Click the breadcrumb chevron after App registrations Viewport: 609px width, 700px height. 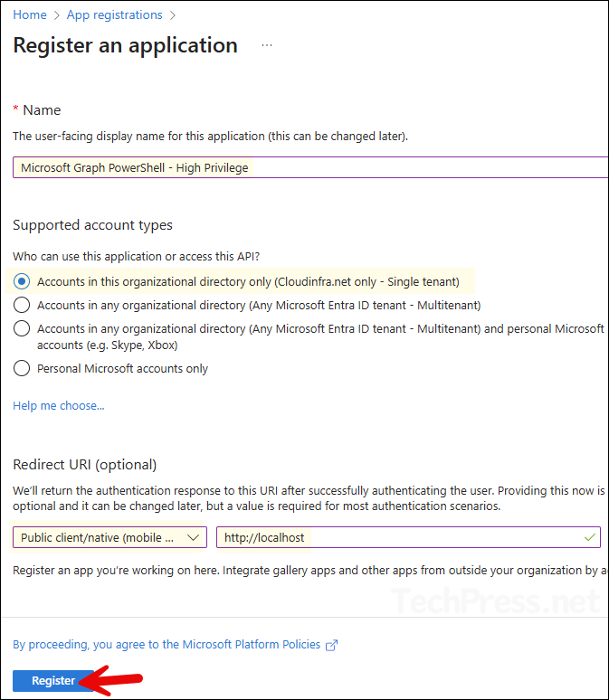point(173,15)
